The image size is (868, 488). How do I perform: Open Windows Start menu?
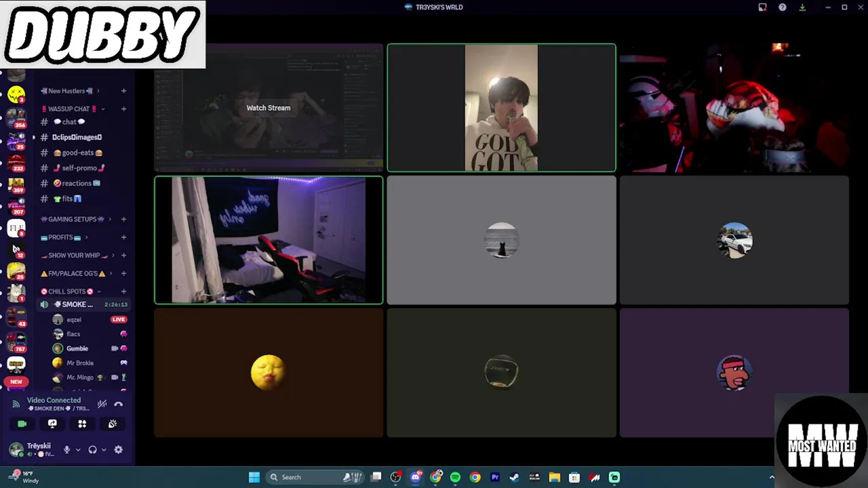point(254,477)
